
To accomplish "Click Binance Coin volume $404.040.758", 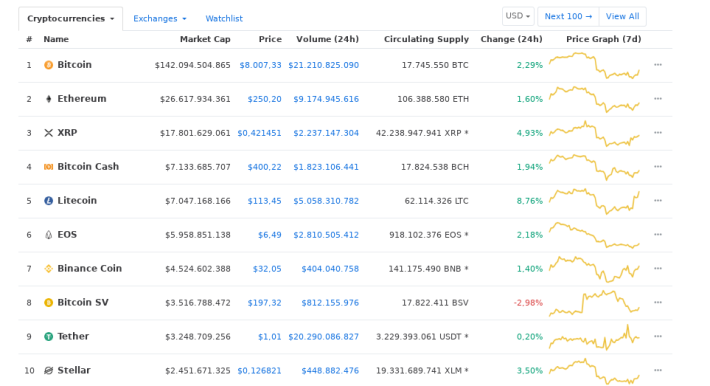I will point(330,269).
